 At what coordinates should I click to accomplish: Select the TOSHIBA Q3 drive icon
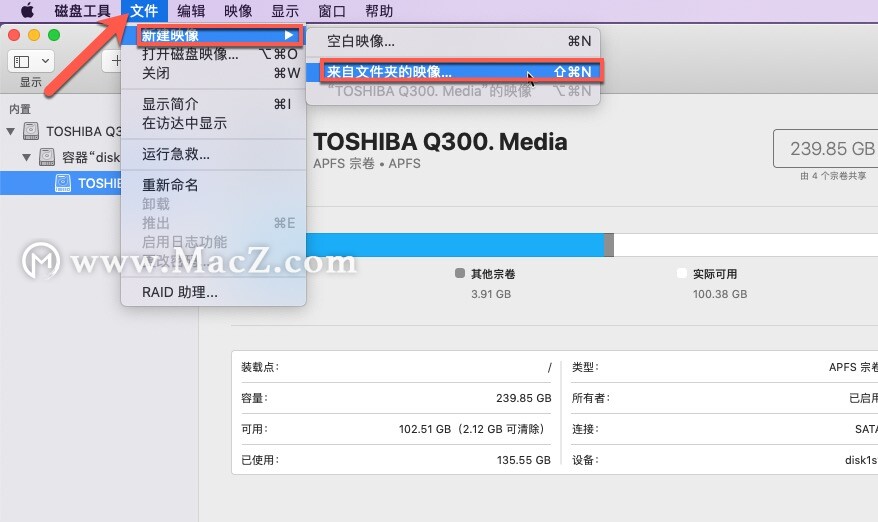pos(31,131)
